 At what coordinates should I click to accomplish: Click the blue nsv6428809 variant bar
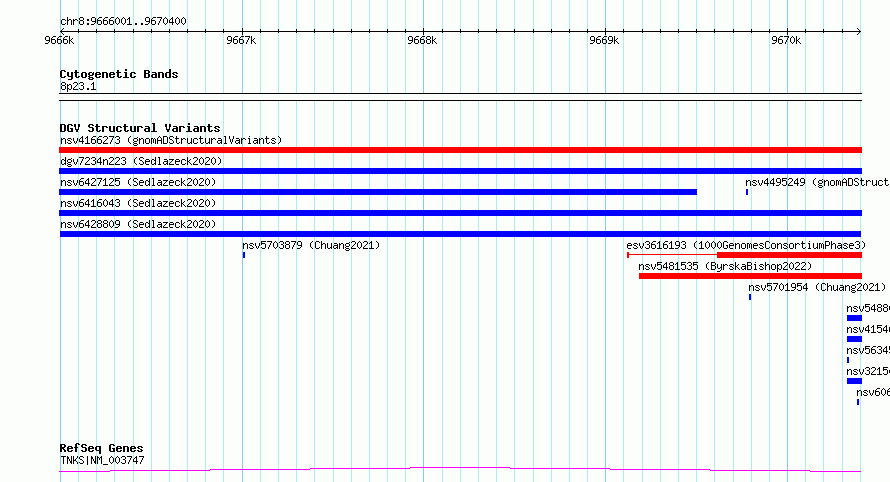click(x=460, y=234)
